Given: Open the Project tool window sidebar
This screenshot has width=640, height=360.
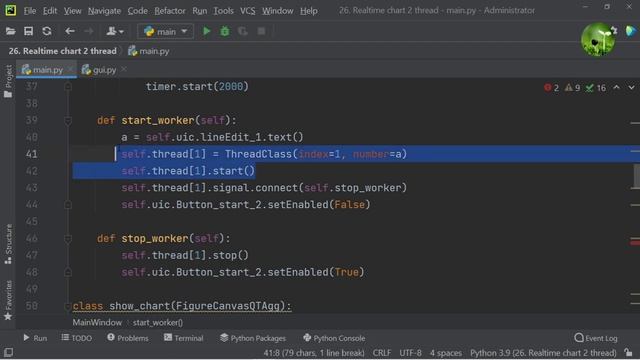Looking at the screenshot, I should (8, 81).
